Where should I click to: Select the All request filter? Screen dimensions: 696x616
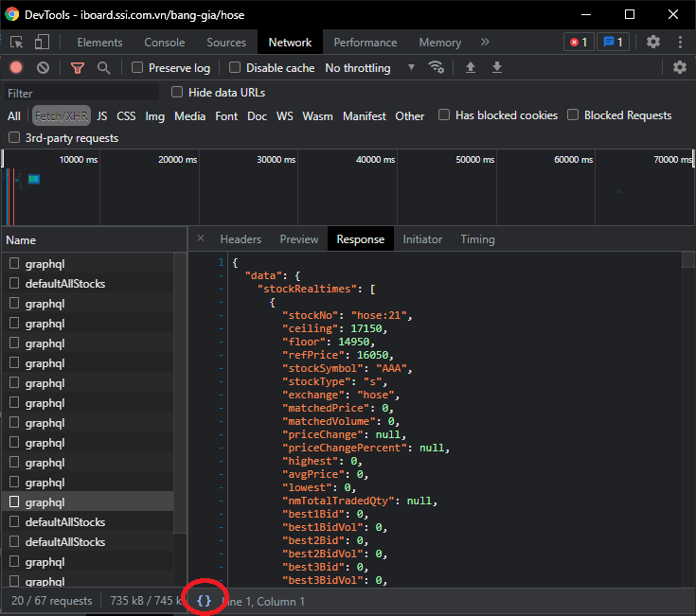[14, 116]
